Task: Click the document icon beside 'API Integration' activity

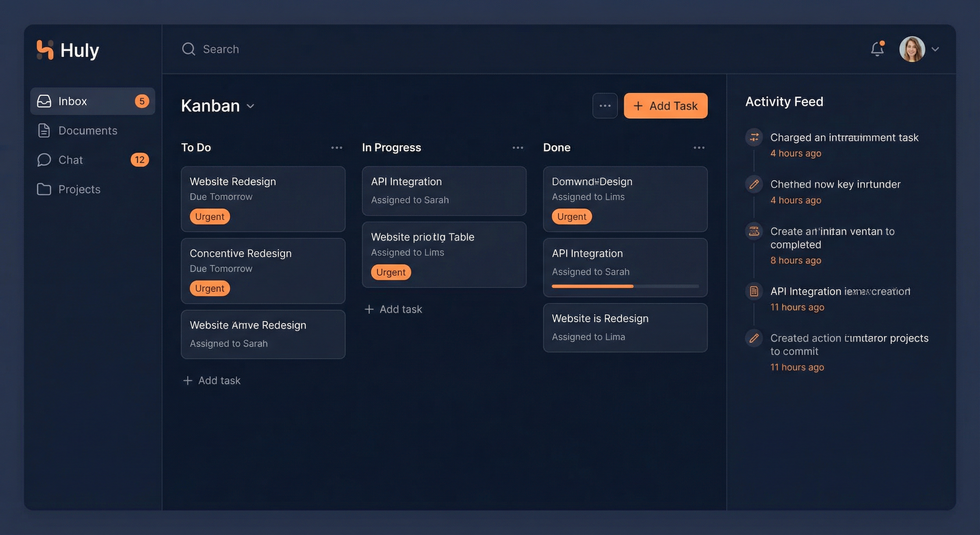Action: (754, 291)
